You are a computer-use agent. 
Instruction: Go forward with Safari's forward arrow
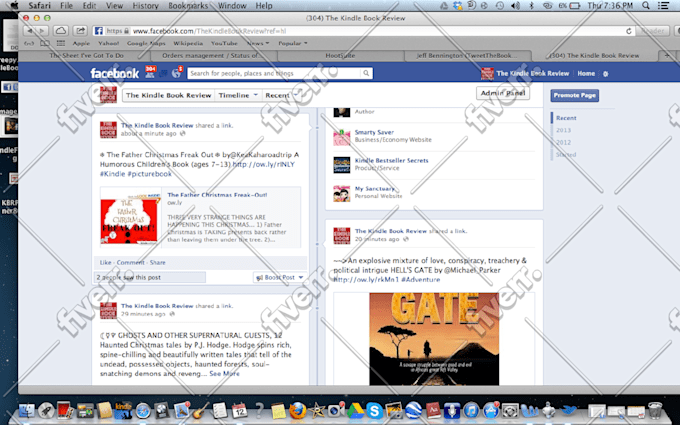(x=42, y=31)
